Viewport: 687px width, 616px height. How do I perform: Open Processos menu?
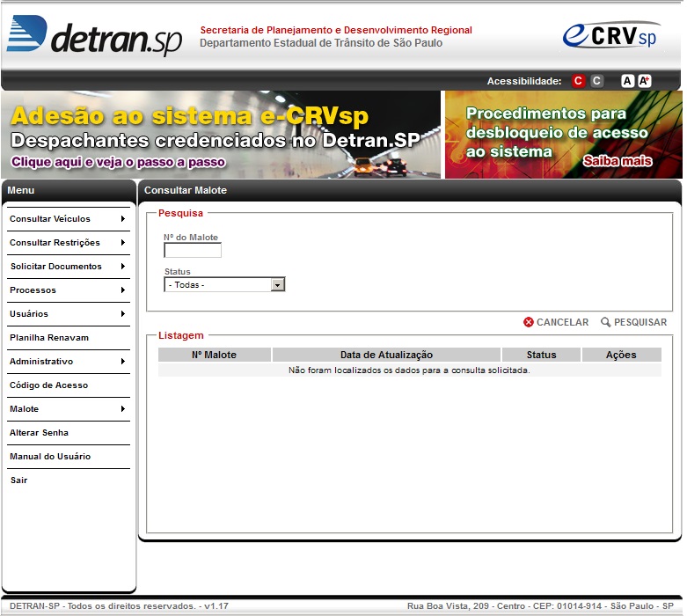pyautogui.click(x=33, y=290)
